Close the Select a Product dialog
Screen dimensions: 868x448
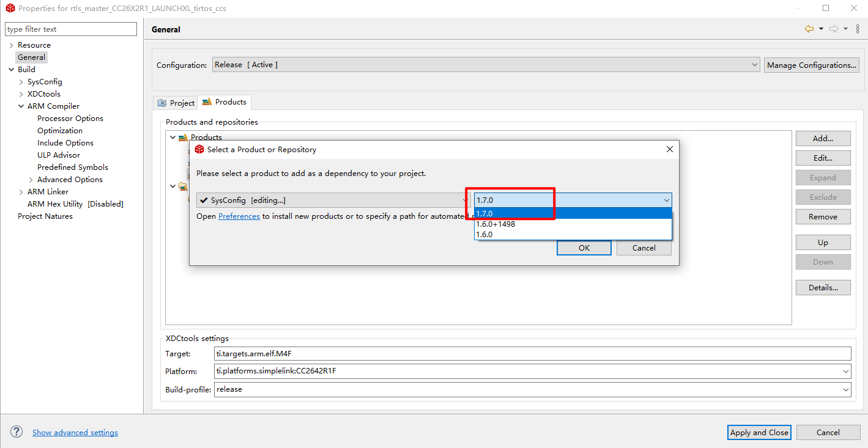(669, 149)
